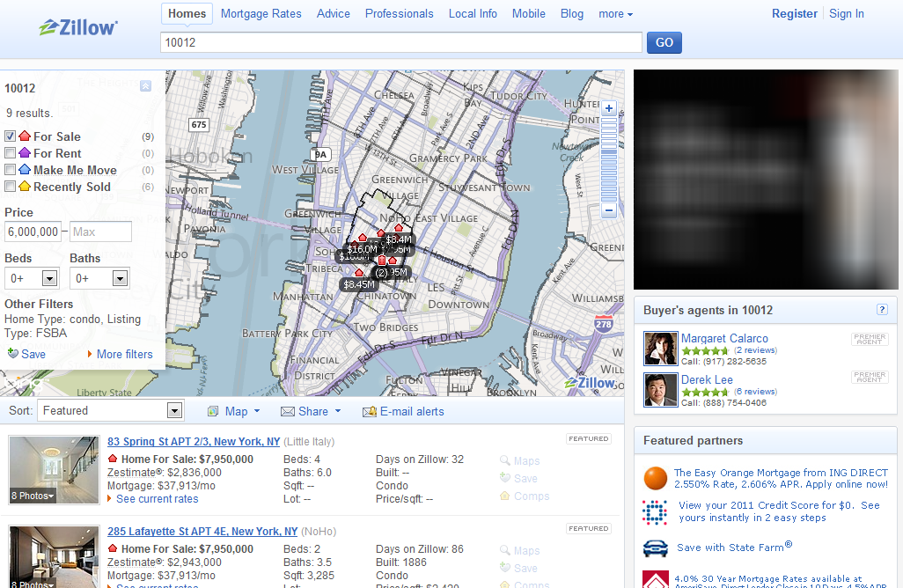Click the Max price input field
The height and width of the screenshot is (588, 903).
pyautogui.click(x=100, y=232)
